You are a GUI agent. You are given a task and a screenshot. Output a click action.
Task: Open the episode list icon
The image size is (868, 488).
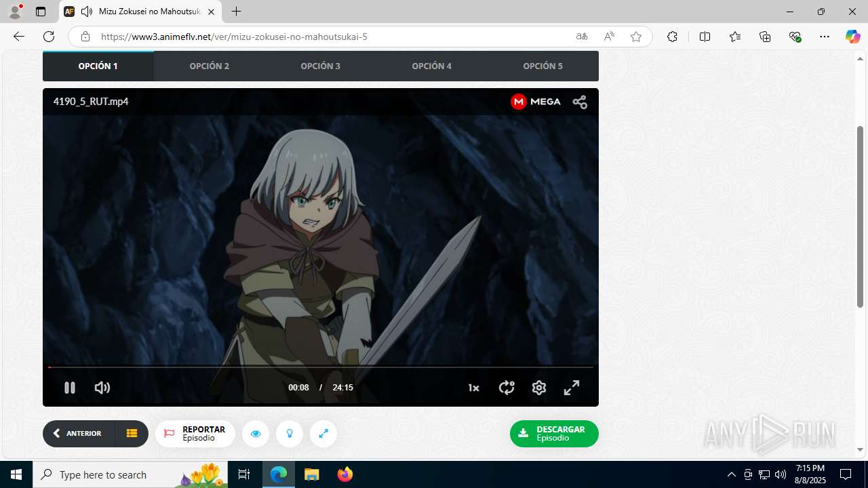132,434
